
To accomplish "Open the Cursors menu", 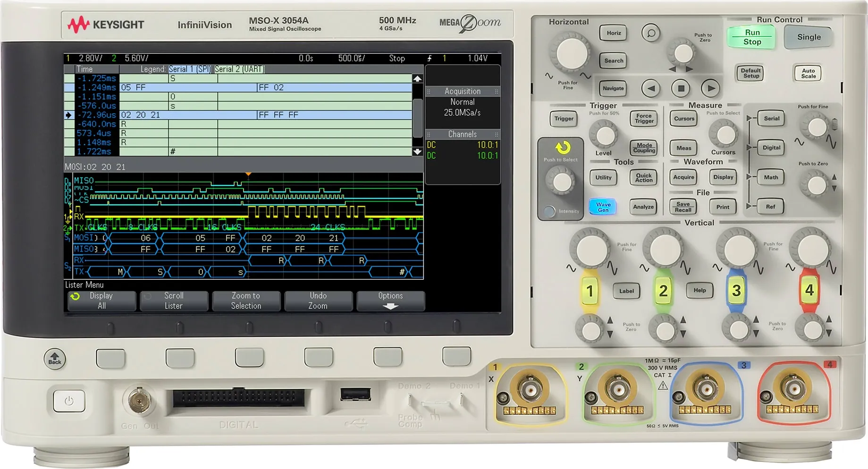I will click(683, 118).
